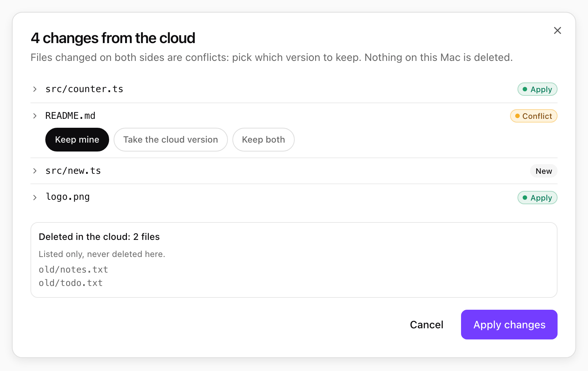Click 'Deleted in the cloud: 2 files' heading
The height and width of the screenshot is (371, 588).
(x=99, y=237)
